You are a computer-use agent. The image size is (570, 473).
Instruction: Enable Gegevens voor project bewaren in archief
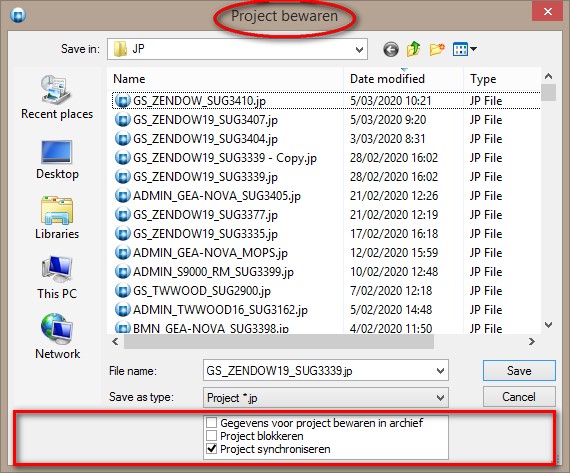pos(211,423)
